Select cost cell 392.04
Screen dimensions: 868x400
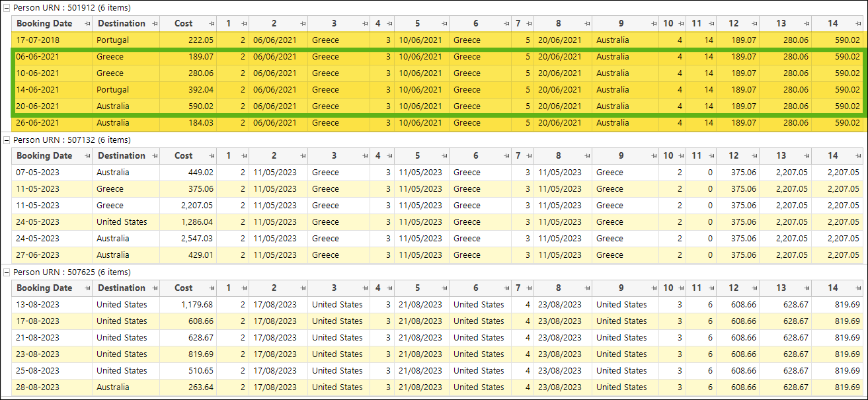pyautogui.click(x=188, y=90)
